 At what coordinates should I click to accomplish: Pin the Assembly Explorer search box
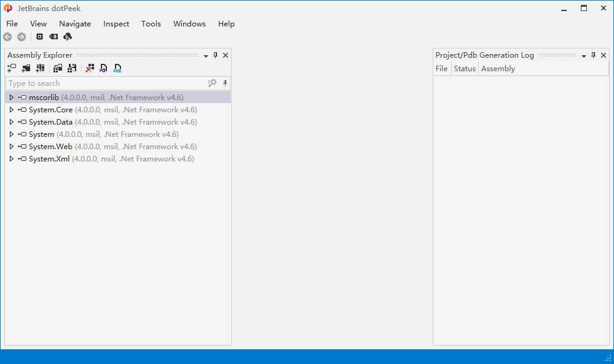225,83
